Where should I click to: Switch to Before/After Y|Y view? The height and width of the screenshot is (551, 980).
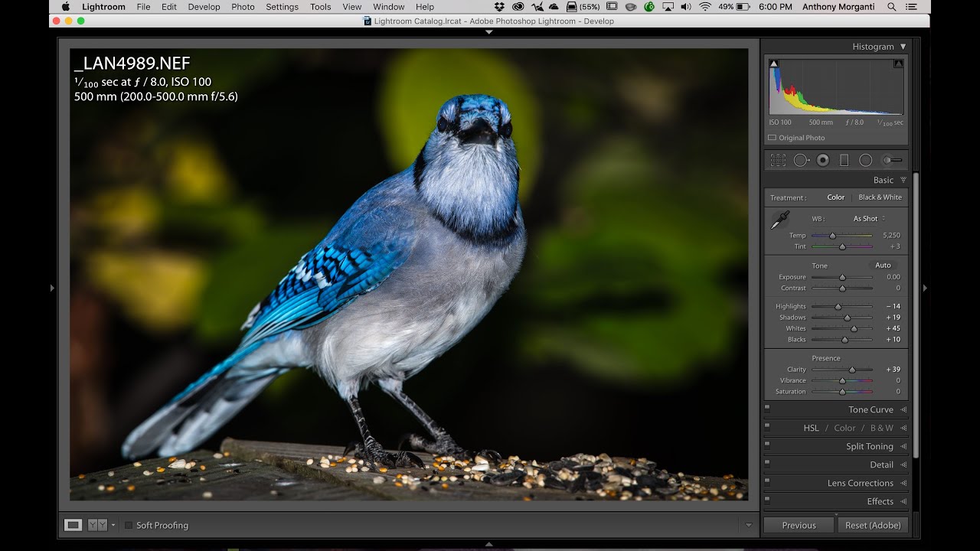pyautogui.click(x=97, y=525)
